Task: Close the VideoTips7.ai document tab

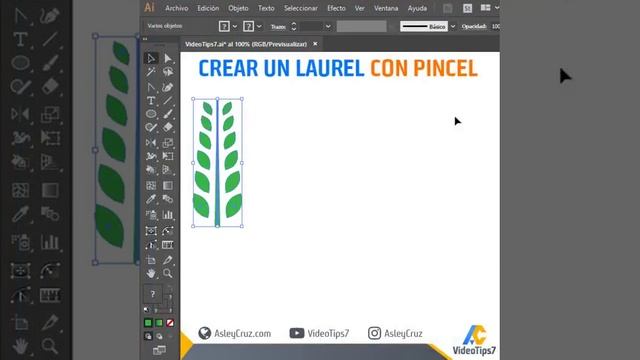Action: point(315,44)
